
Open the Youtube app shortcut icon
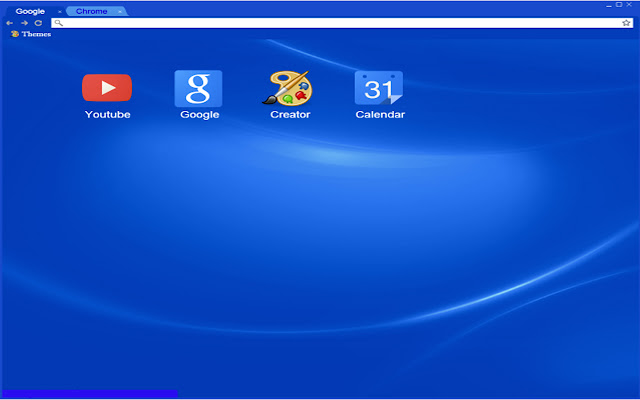[x=107, y=87]
